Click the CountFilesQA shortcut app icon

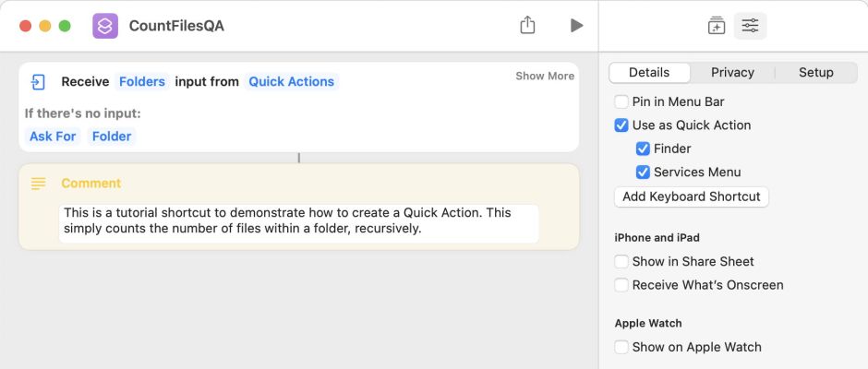tap(105, 26)
